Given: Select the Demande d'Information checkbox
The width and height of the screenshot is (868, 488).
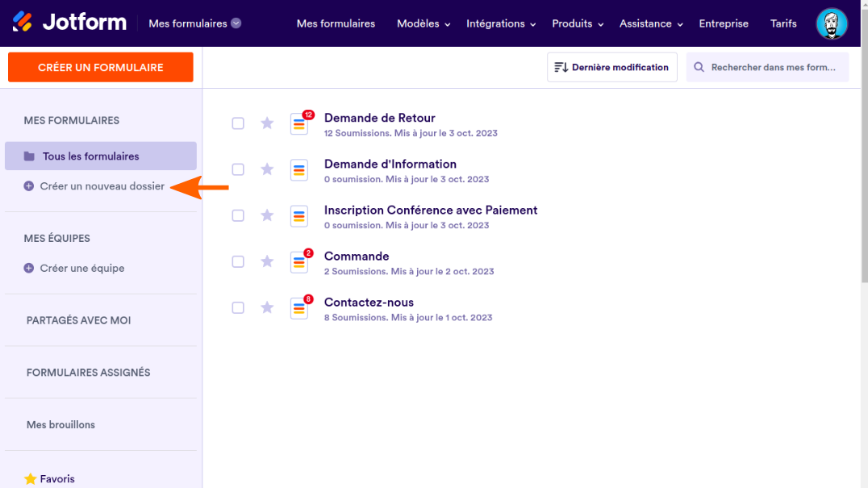Looking at the screenshot, I should [x=238, y=169].
